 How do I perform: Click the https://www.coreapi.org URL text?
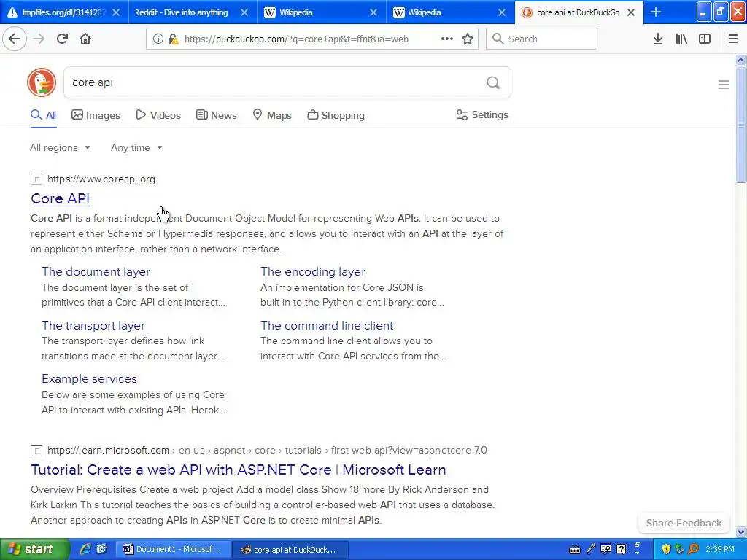[101, 179]
